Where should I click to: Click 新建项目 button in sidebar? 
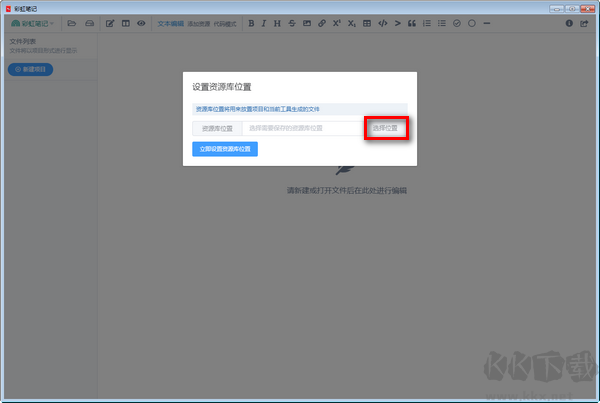pyautogui.click(x=31, y=69)
